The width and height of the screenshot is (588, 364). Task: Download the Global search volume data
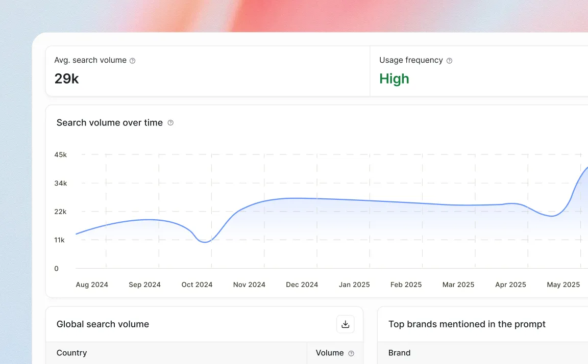(346, 324)
